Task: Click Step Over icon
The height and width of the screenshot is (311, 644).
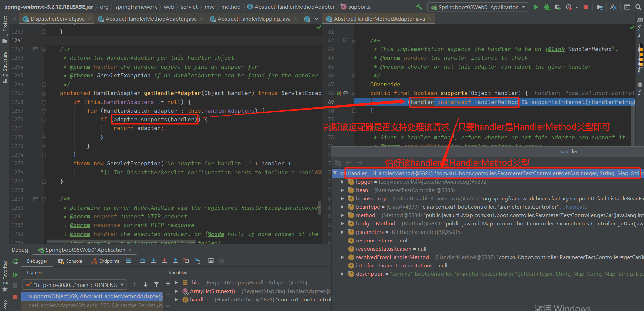Action: click(x=143, y=261)
